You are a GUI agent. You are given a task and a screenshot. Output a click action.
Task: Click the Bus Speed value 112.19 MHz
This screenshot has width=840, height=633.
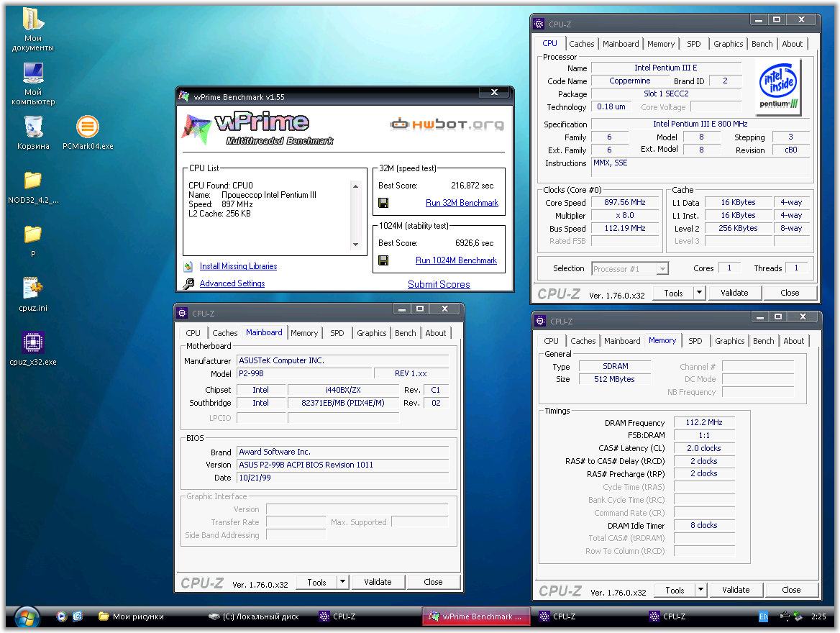625,228
